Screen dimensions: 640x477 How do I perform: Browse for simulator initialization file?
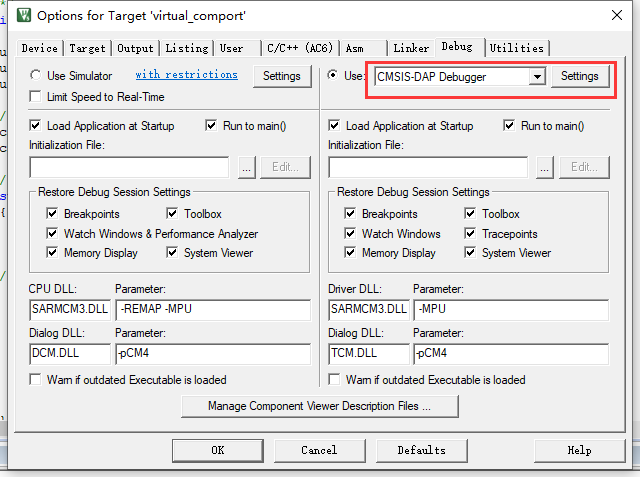click(x=247, y=167)
